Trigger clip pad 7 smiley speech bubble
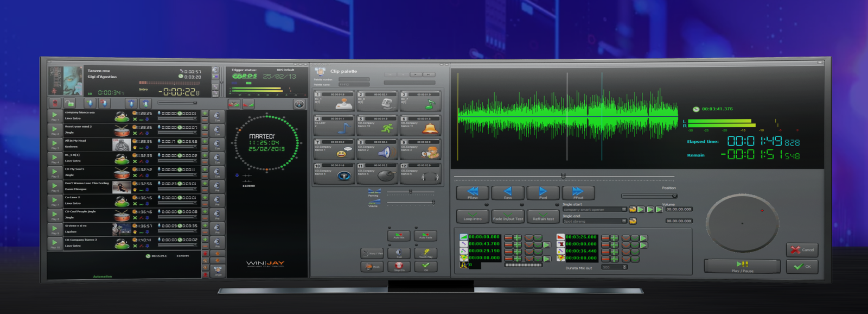The width and height of the screenshot is (868, 314). [x=334, y=149]
